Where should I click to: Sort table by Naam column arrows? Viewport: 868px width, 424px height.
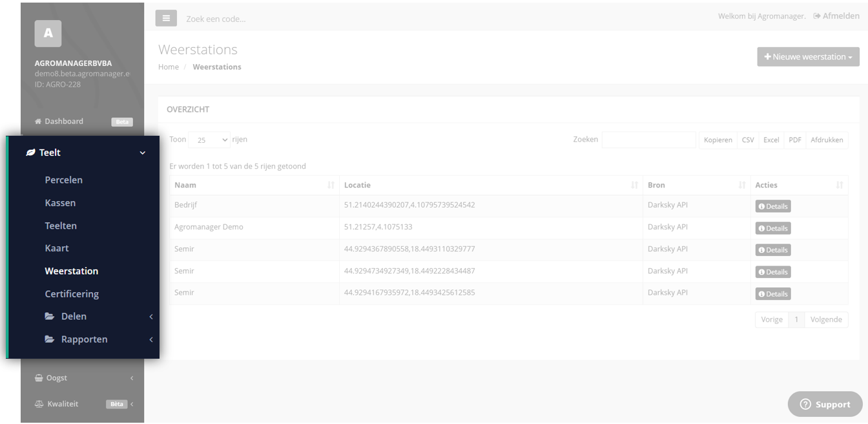(331, 185)
